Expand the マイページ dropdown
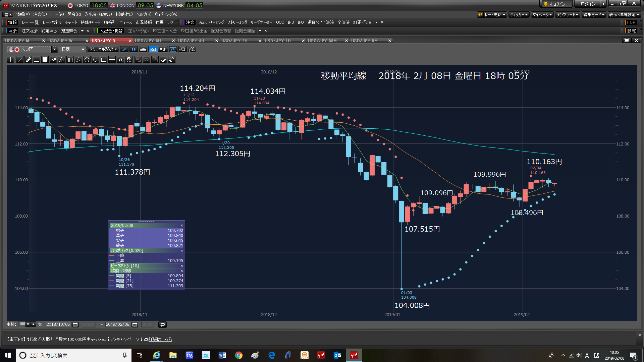 (542, 14)
